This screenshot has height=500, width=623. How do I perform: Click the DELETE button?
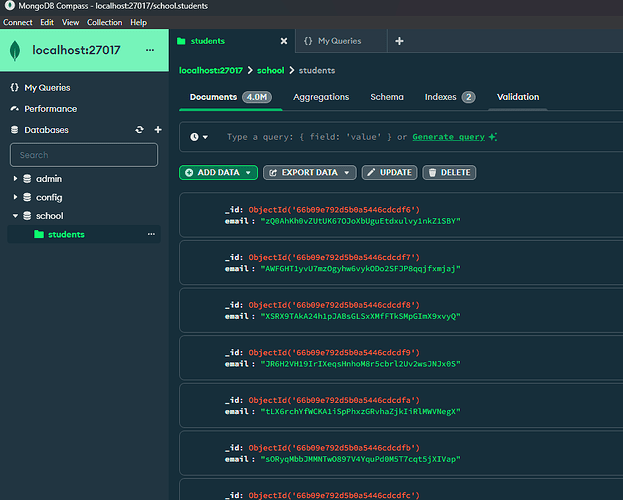point(449,172)
